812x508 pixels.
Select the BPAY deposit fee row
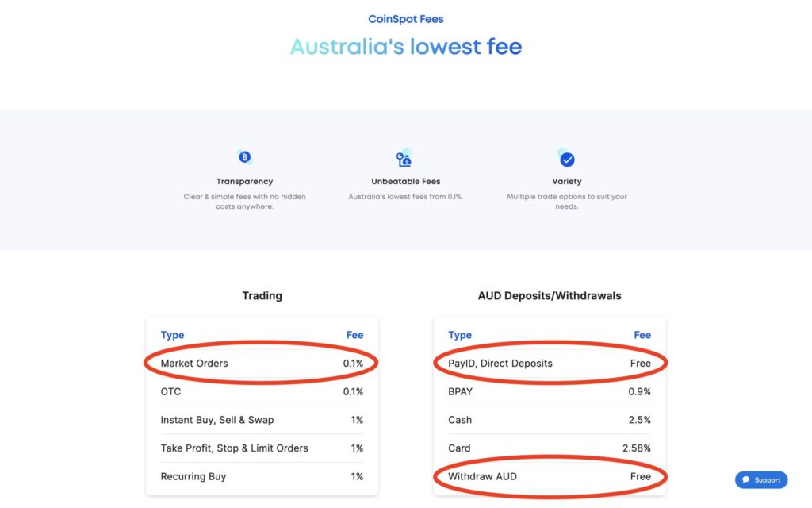pos(550,391)
